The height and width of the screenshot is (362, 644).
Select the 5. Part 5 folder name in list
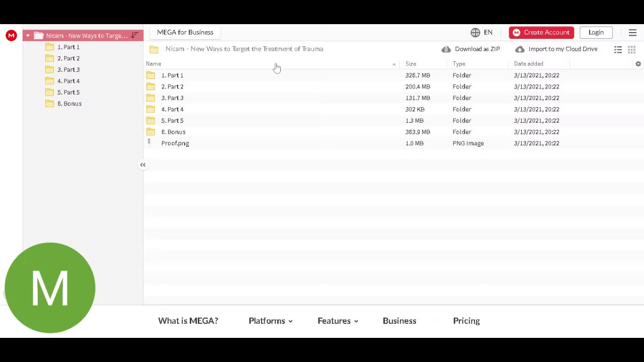pos(172,121)
